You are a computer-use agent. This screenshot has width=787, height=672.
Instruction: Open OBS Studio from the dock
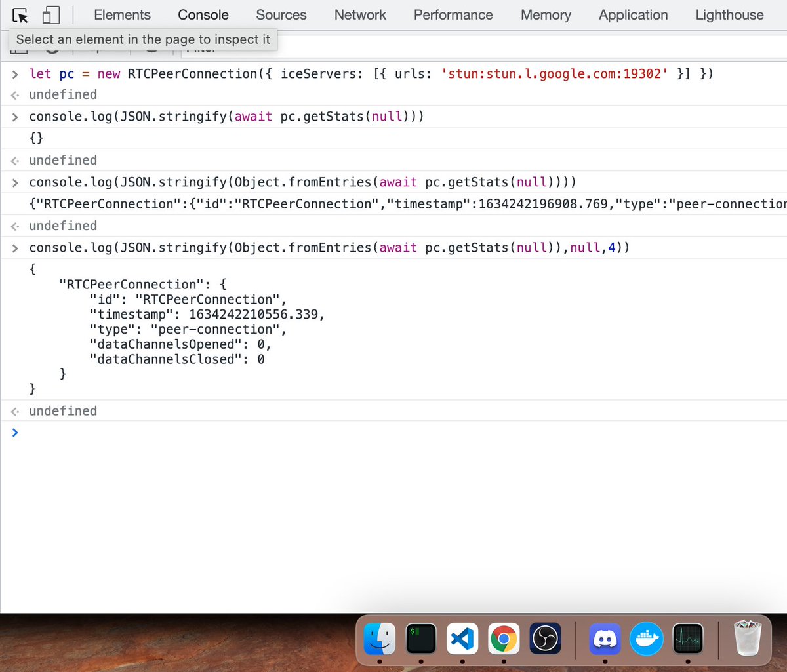545,638
